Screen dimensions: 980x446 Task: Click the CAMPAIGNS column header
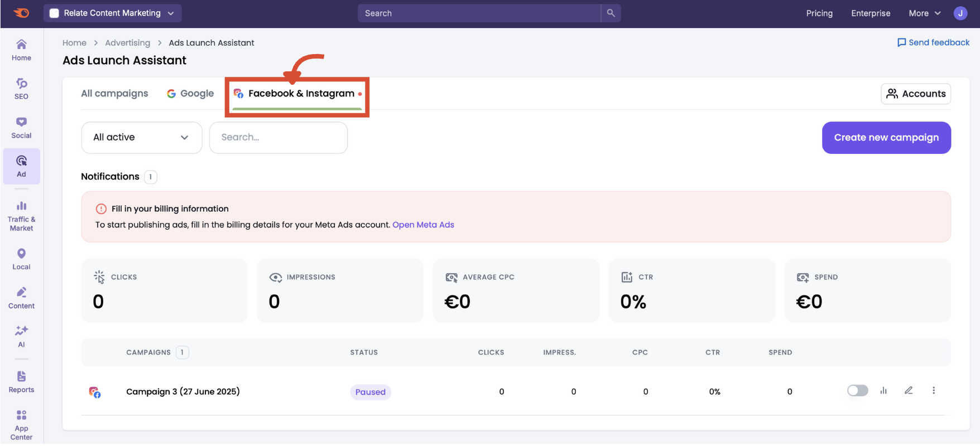pos(148,352)
